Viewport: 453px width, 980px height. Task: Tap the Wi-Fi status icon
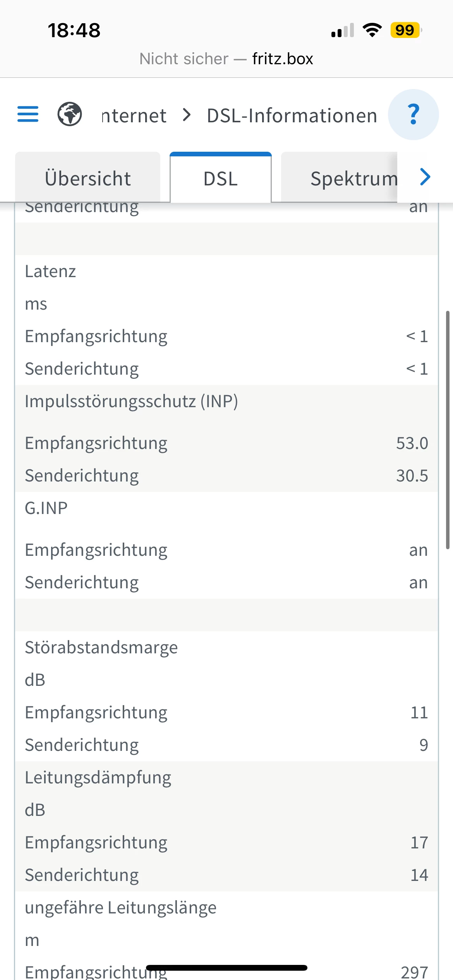tap(372, 30)
